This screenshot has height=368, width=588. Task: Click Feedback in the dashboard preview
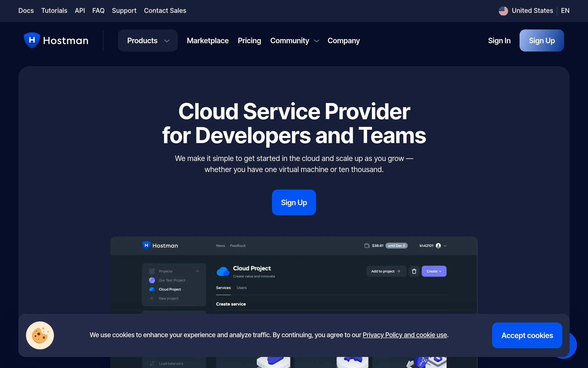pyautogui.click(x=238, y=246)
